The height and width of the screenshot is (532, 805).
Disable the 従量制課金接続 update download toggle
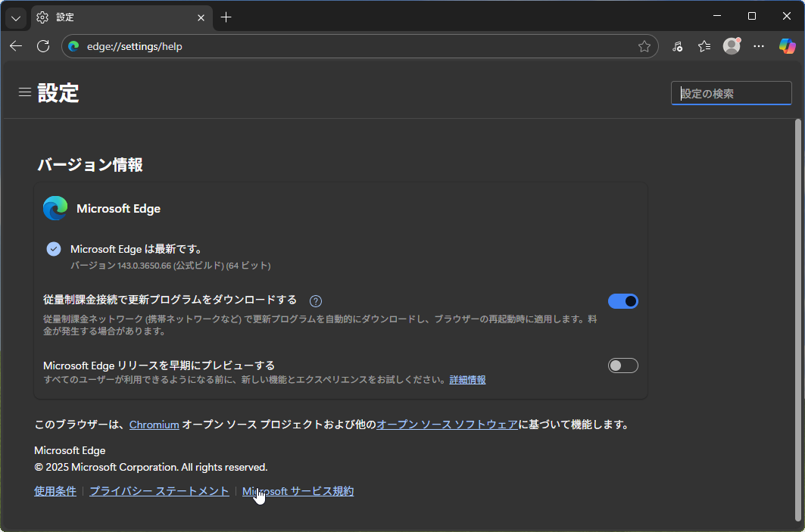(x=622, y=300)
